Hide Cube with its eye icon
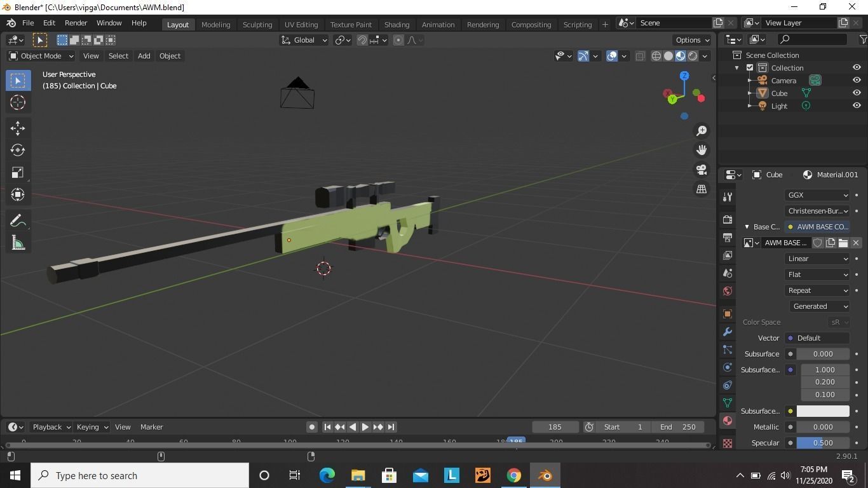The image size is (868, 488). click(x=857, y=93)
